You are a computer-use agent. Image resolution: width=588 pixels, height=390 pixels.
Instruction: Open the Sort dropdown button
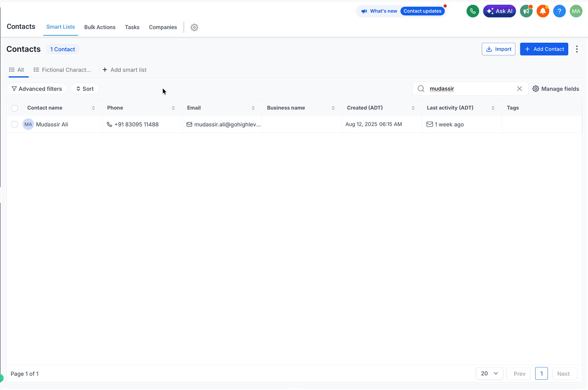pyautogui.click(x=85, y=89)
